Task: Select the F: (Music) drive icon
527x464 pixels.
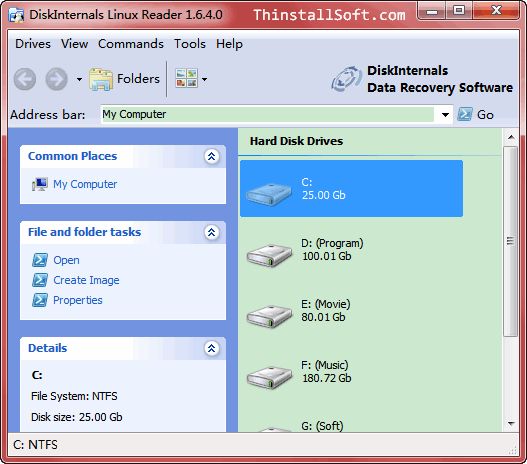Action: (269, 378)
